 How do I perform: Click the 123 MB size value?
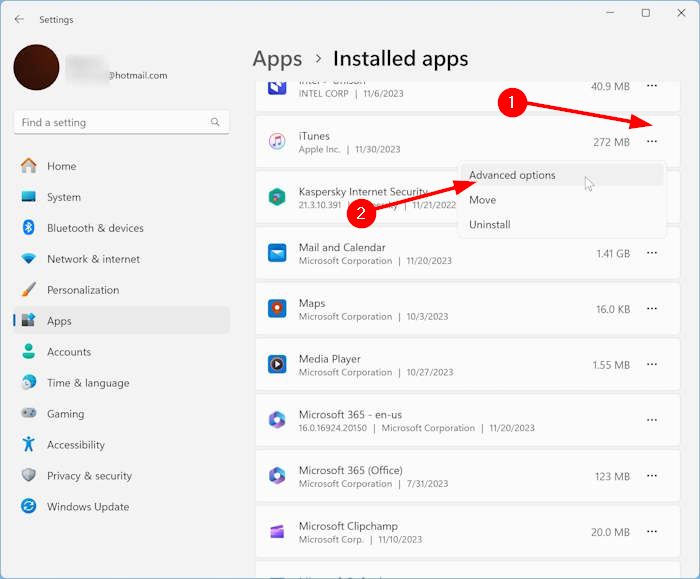click(612, 477)
